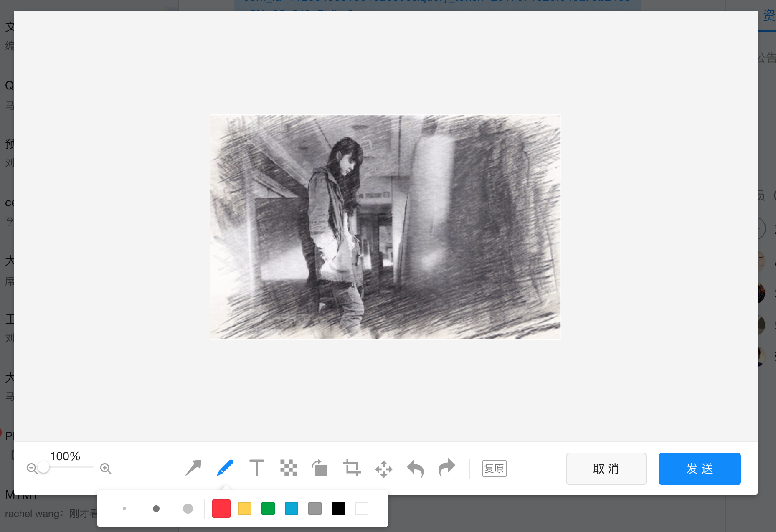Choose the black color swatch

(x=338, y=509)
